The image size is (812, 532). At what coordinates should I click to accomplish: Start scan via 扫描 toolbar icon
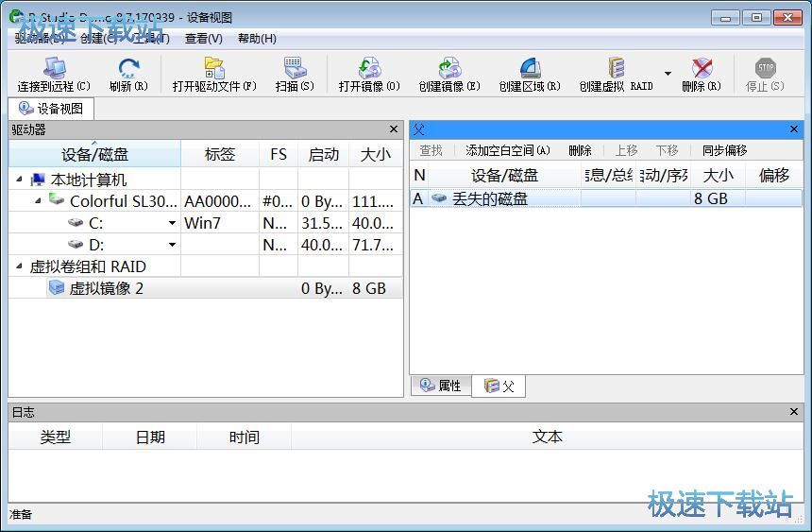[294, 69]
